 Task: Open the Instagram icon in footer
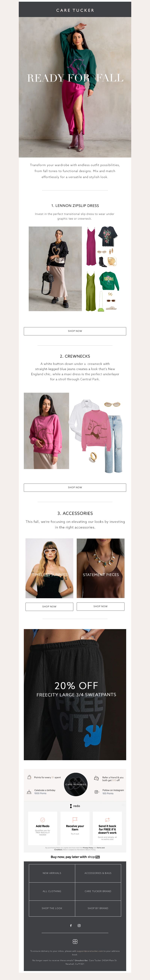coord(79,926)
